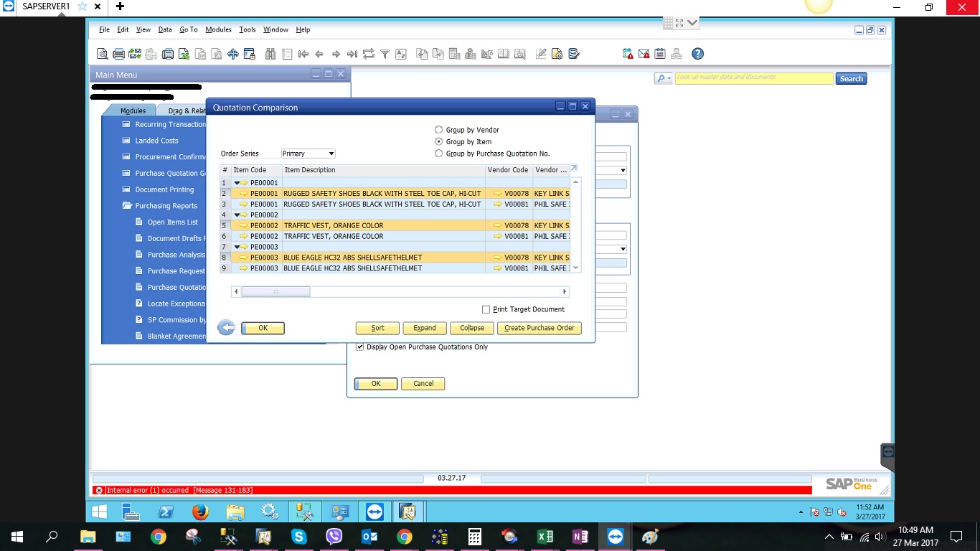
Task: Go to the last data record
Action: 352,54
